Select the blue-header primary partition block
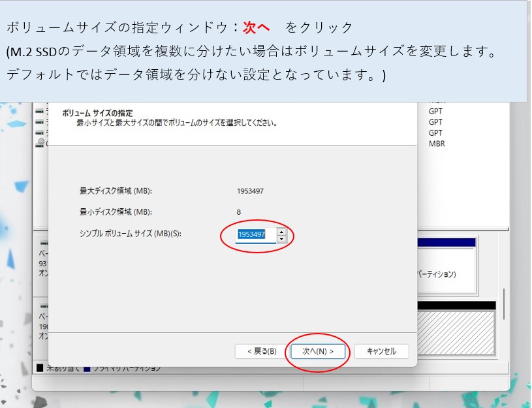 coord(446,268)
